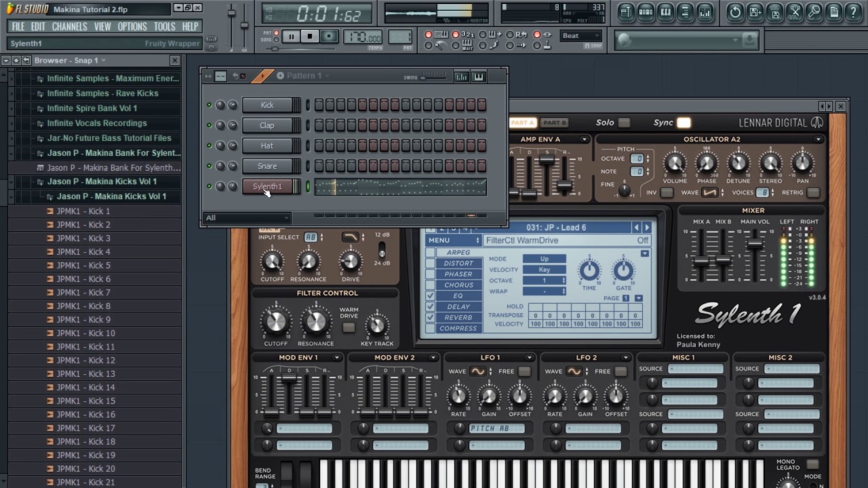Image resolution: width=868 pixels, height=488 pixels.
Task: Click the countdown before recording 3-2-1 icon
Action: pyautogui.click(x=467, y=35)
